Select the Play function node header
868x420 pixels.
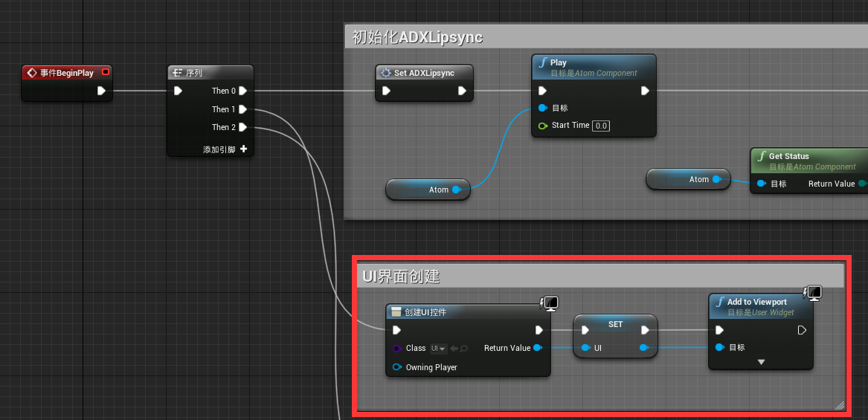click(x=594, y=68)
